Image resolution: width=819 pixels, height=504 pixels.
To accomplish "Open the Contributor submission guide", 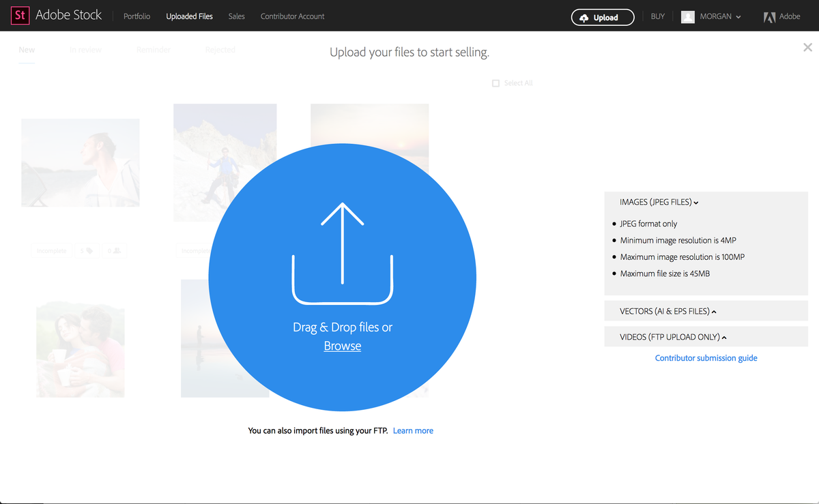I will tap(706, 357).
